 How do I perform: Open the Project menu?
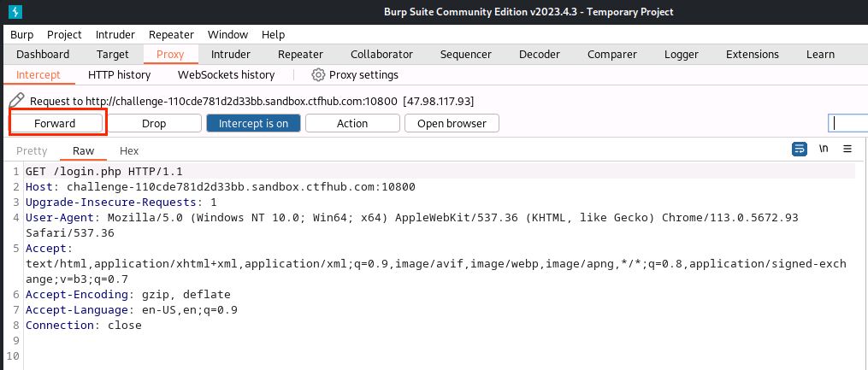tap(64, 34)
